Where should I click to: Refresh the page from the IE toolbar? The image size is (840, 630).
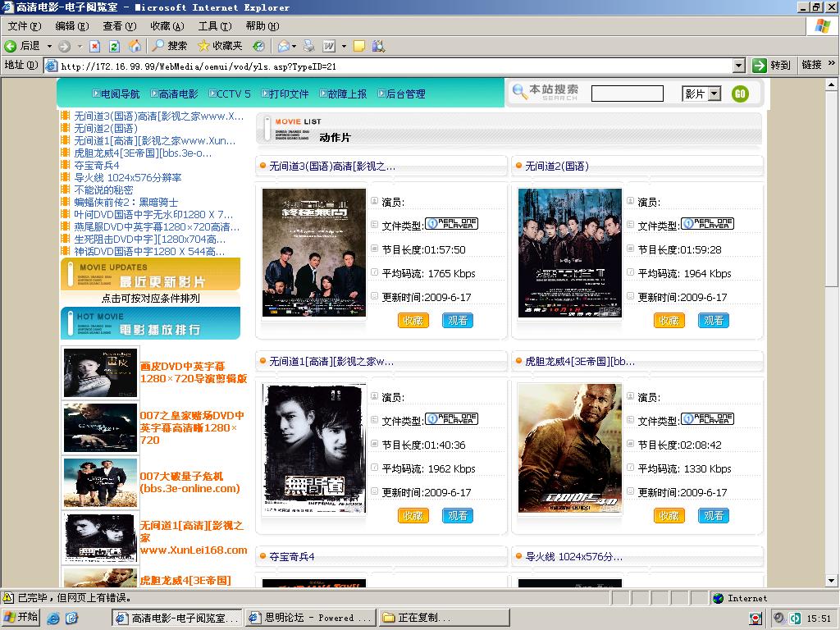[x=114, y=46]
